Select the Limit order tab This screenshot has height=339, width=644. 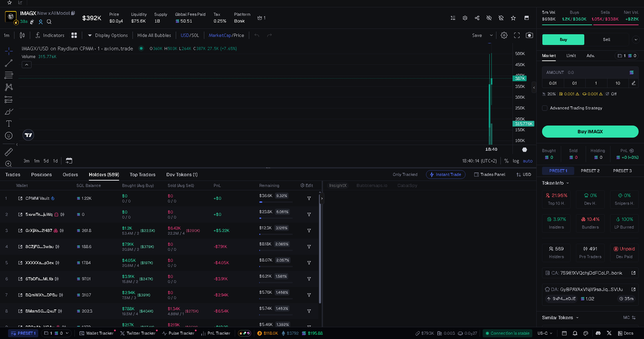tap(571, 55)
